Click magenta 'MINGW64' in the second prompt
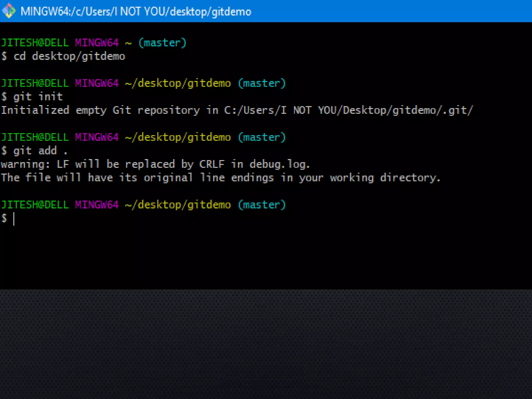Image resolution: width=532 pixels, height=399 pixels. coord(97,83)
